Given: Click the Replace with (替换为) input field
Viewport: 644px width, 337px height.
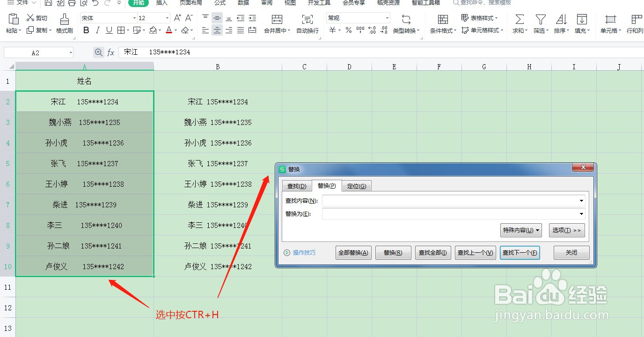Looking at the screenshot, I should click(x=454, y=214).
